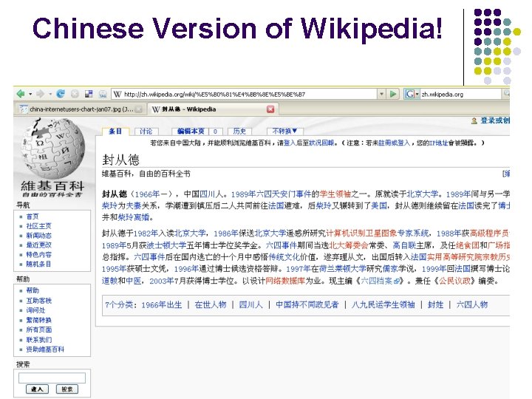Open 新闻动态 sidebar link
This screenshot has width=532, height=399.
click(38, 235)
